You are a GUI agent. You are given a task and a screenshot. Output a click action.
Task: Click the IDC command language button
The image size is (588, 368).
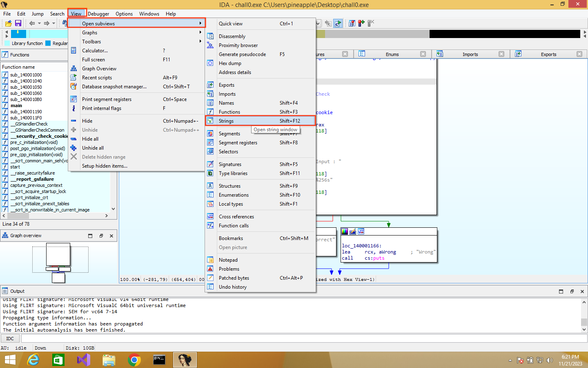point(10,338)
